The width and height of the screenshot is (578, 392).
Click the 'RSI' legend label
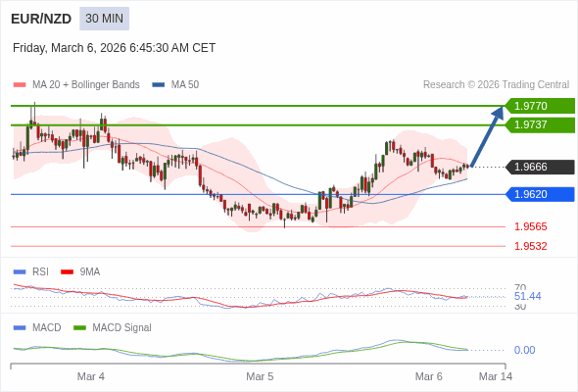point(40,272)
